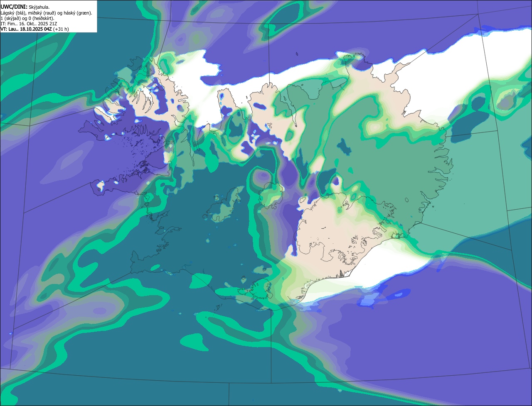Click the '1 (skýjað) og 0 (heiðskírt)' line

[27, 18]
